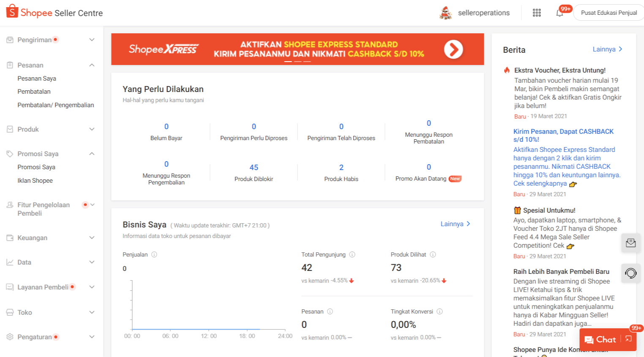
Task: Click Lainnya link in Bisnis Saya
Action: point(456,224)
